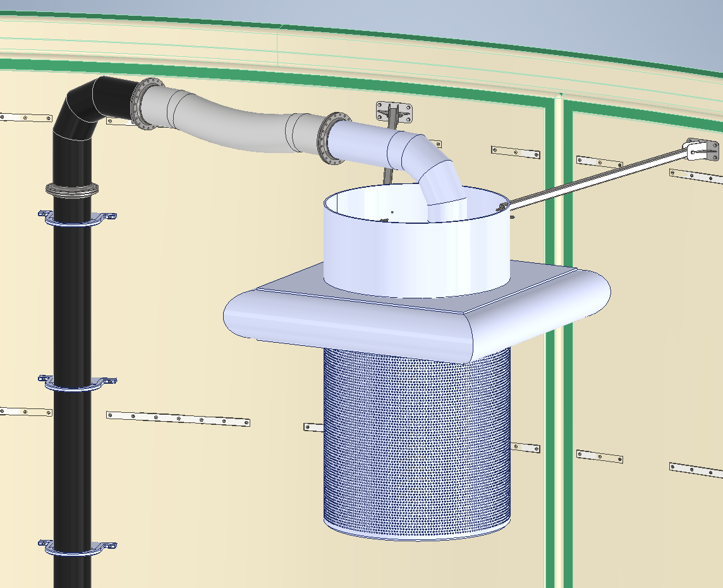
Task: Select the wall bracket at the rod's right end
Action: click(702, 150)
